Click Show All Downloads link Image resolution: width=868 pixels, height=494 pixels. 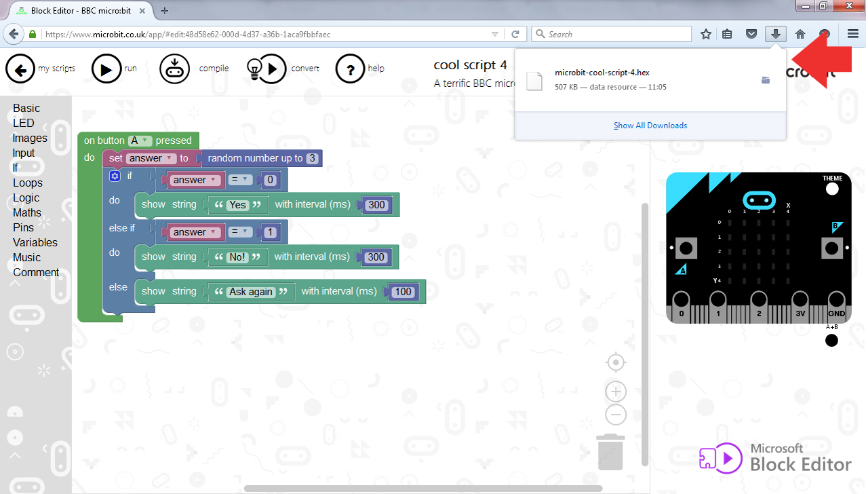[650, 126]
